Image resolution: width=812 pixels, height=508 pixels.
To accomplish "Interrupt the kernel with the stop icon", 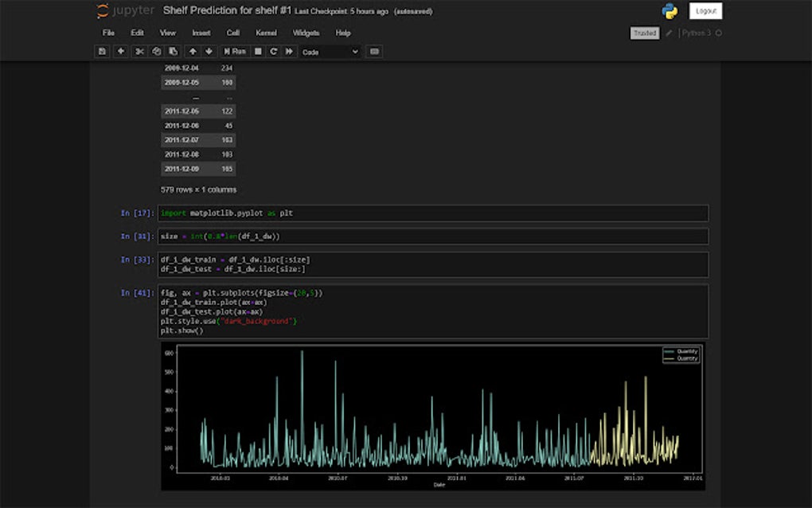I will pos(256,51).
